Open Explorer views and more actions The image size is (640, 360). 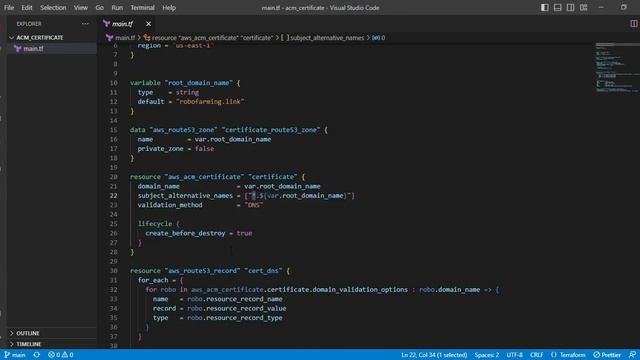85,24
